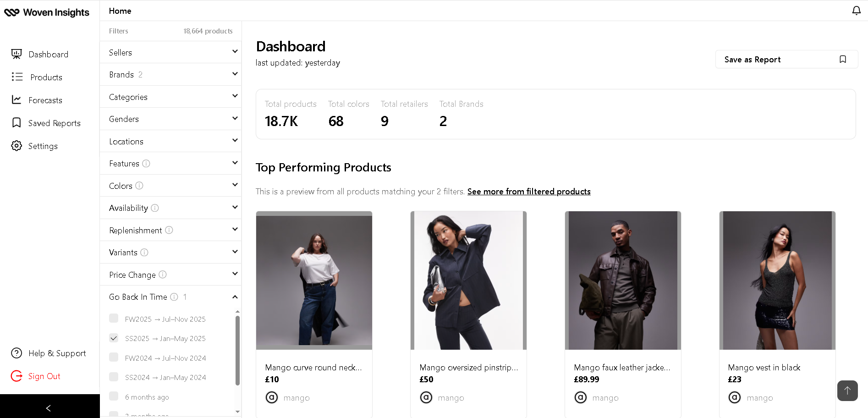Click the 18,664 products count text
The width and height of the screenshot is (868, 418).
coord(208,31)
